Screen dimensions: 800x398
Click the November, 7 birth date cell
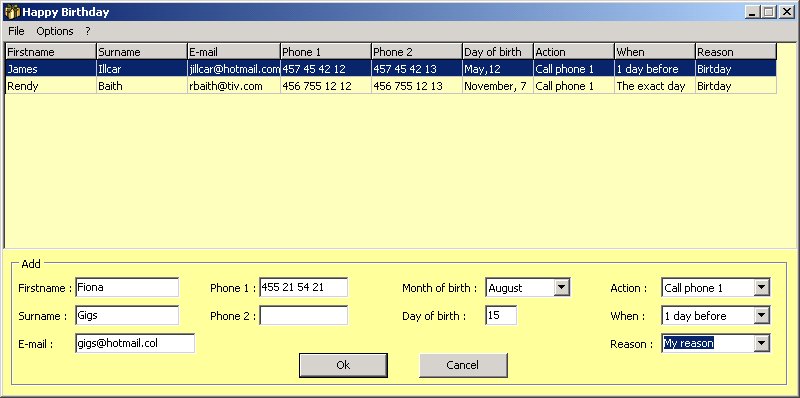[x=497, y=86]
